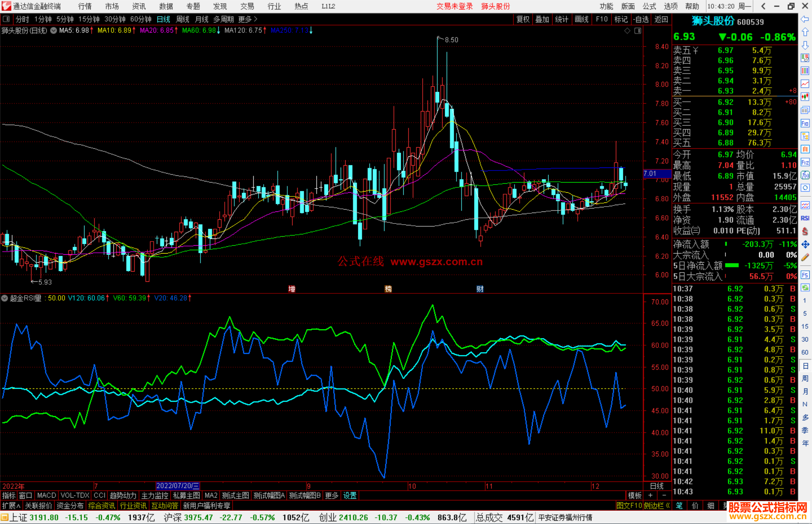Click the MA250 blue legend label
Screen dimensions: 812x524
point(289,30)
